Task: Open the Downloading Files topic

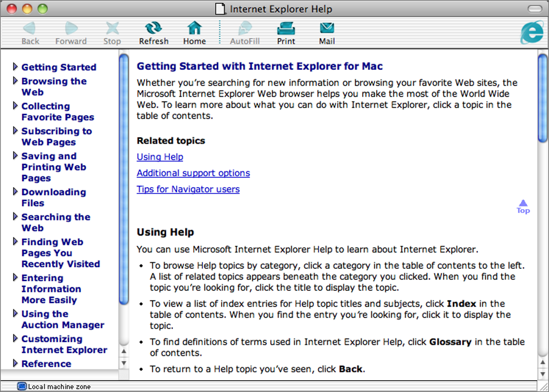Action: tap(54, 197)
